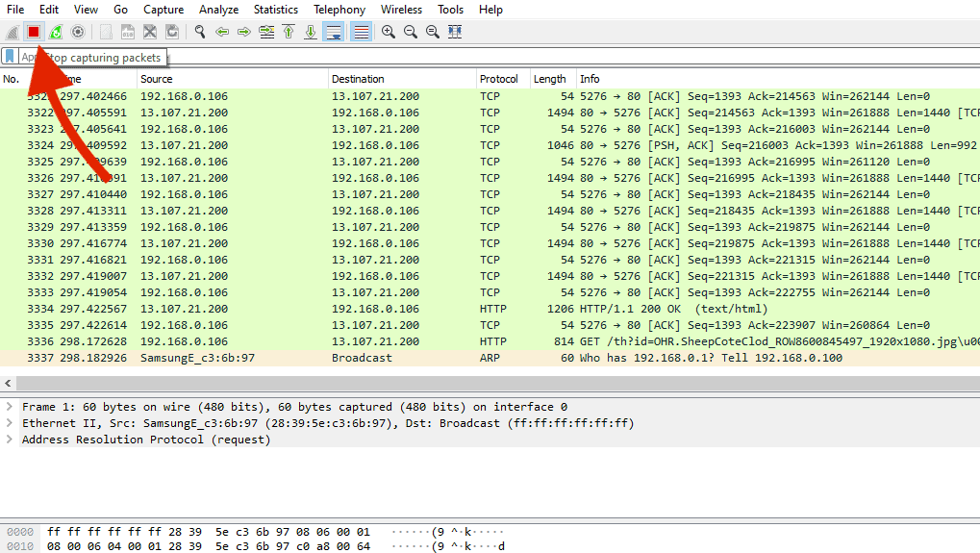Screen dimensions: 980x553
Task: Sort by the Length column header
Action: tap(552, 79)
